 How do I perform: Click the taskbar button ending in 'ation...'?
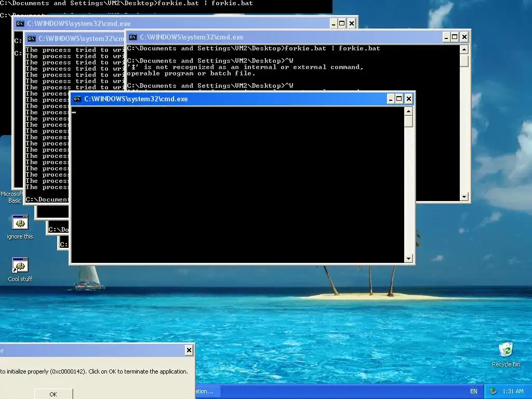click(208, 391)
